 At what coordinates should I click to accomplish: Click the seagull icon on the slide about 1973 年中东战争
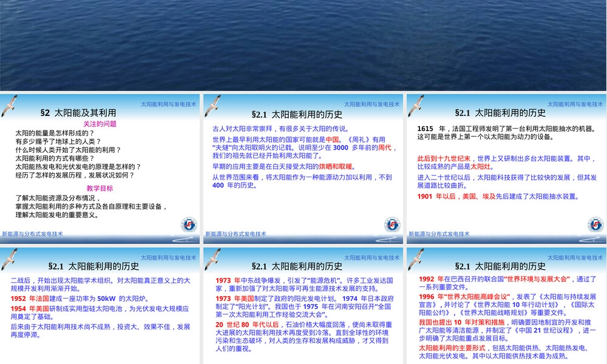212,259
